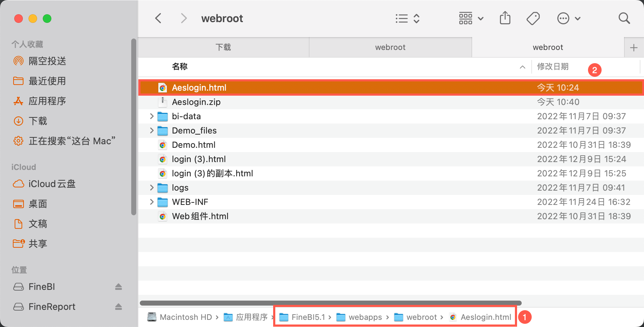Open AirDrop (隔空投送) in sidebar
This screenshot has height=327, width=644.
(47, 61)
